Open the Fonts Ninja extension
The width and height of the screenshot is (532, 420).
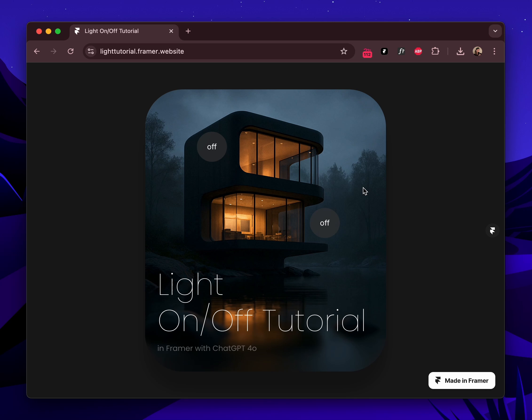coord(401,51)
